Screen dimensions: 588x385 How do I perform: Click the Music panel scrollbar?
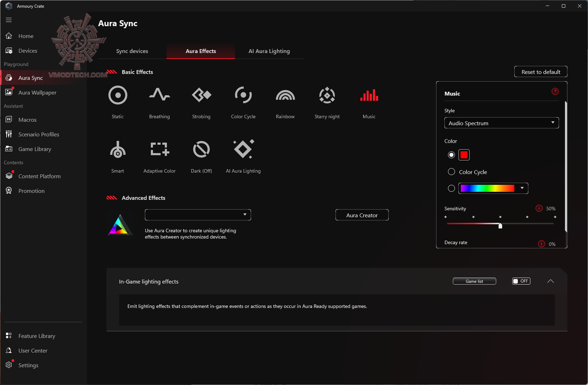click(566, 167)
